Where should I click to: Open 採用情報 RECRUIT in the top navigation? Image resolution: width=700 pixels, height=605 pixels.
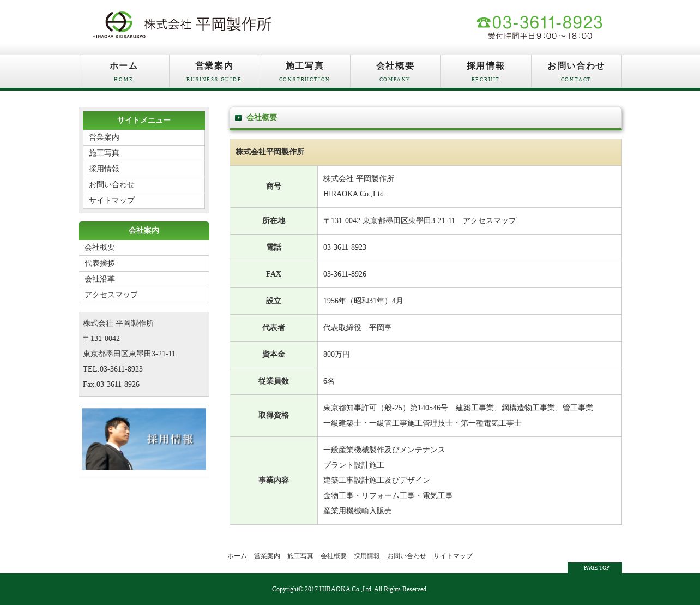tap(486, 71)
